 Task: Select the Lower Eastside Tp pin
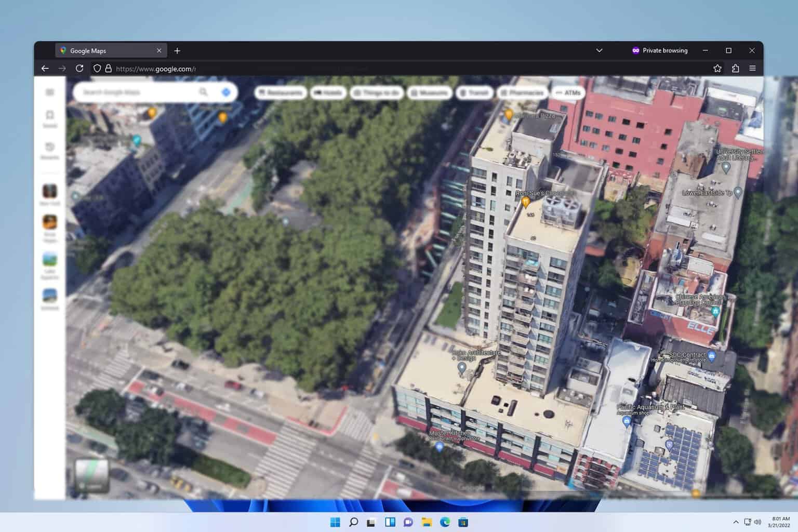coord(738,193)
